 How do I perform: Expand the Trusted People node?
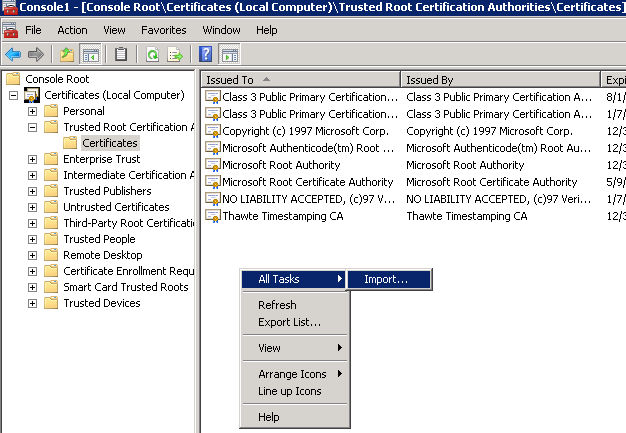[x=32, y=239]
